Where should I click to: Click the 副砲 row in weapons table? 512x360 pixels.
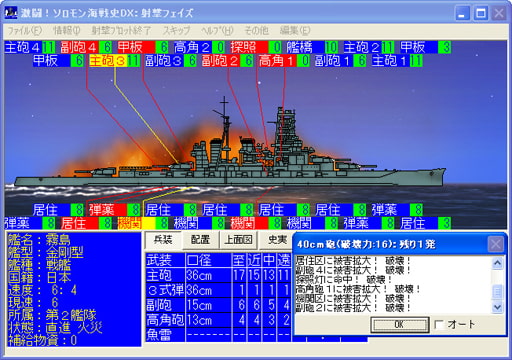pos(219,305)
